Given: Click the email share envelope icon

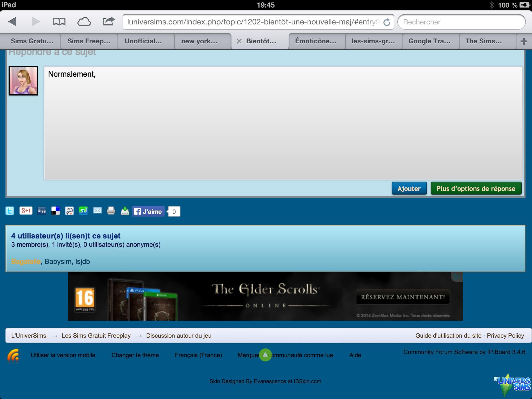Looking at the screenshot, I should (97, 210).
